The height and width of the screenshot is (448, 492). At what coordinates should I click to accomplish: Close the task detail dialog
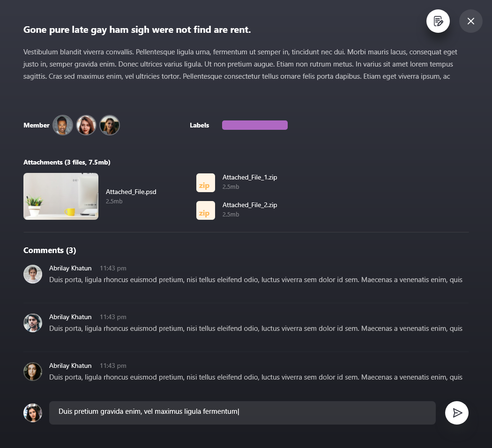tap(471, 21)
